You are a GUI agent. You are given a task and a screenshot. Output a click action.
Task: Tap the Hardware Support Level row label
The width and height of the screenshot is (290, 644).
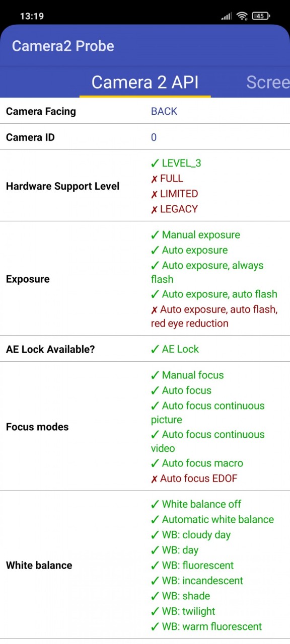[63, 186]
